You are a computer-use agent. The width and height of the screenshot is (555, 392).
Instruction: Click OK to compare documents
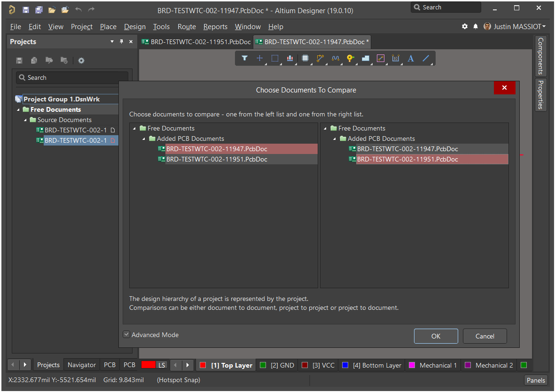tap(436, 336)
